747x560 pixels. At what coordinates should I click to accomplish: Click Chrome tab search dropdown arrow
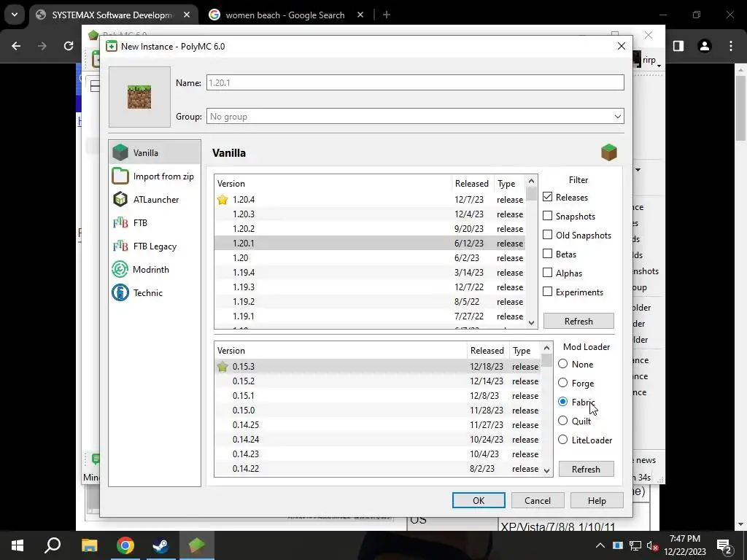point(15,15)
